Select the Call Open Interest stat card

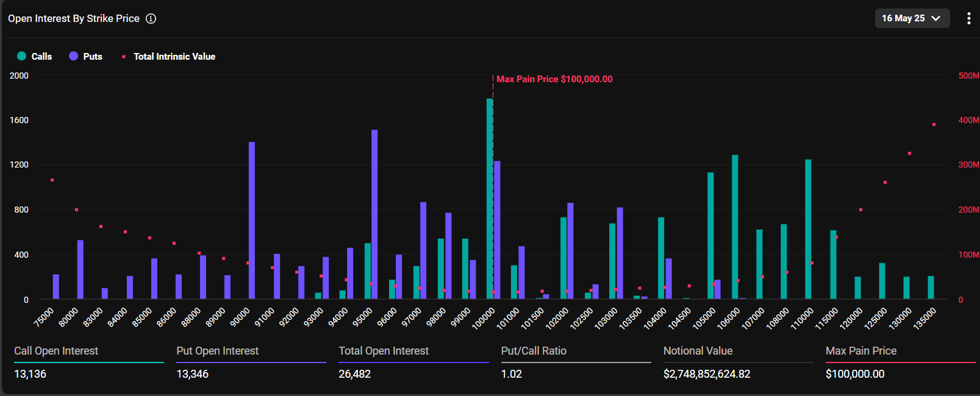pyautogui.click(x=89, y=362)
